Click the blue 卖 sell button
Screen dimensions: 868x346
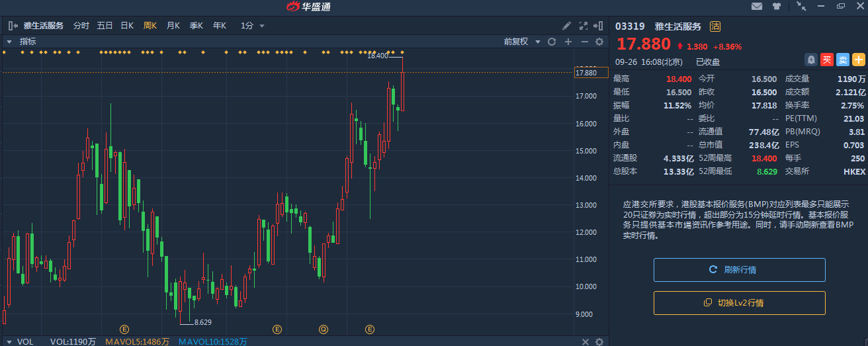point(842,60)
